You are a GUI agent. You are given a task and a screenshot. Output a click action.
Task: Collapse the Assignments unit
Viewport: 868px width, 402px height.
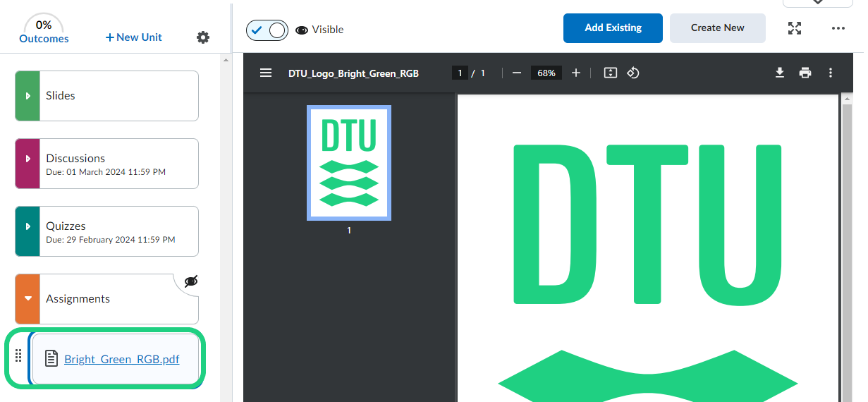pos(27,299)
